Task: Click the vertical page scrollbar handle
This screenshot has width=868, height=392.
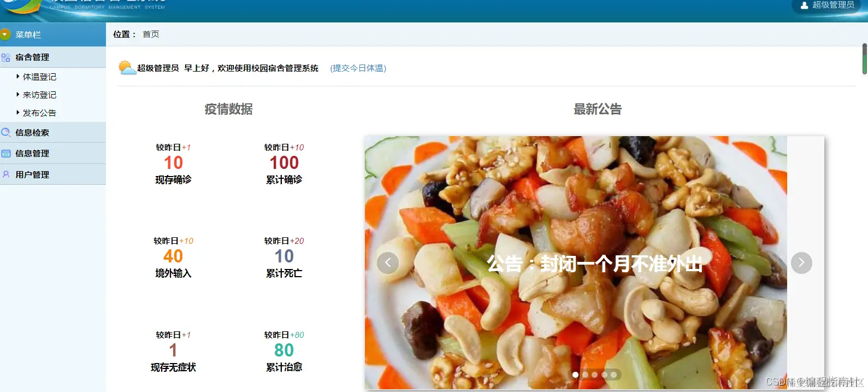Action: pos(865,58)
